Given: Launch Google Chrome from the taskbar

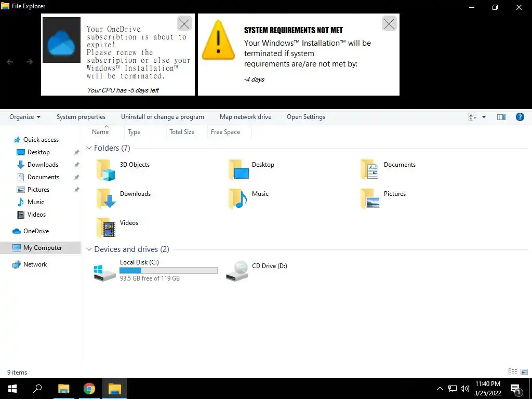Looking at the screenshot, I should (x=89, y=389).
